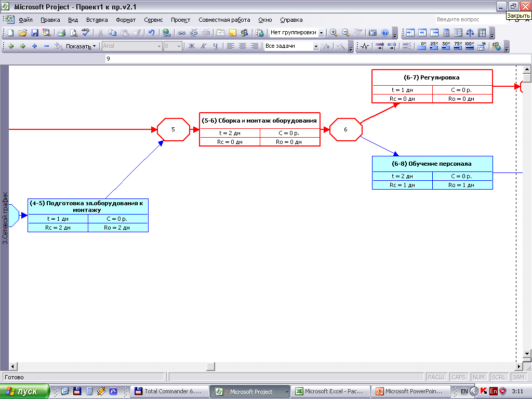Open the Все задачи filter dropdown
This screenshot has width=532, height=399.
click(x=316, y=46)
